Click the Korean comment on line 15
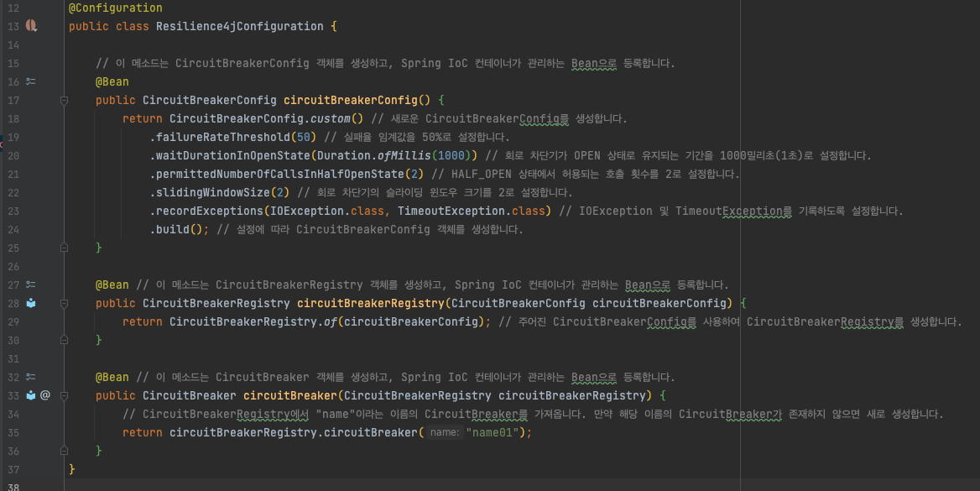 tap(385, 63)
